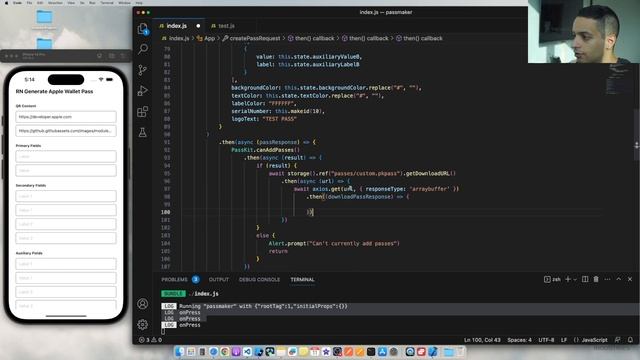
Task: Click the first Secondary Fields input
Action: click(66, 196)
